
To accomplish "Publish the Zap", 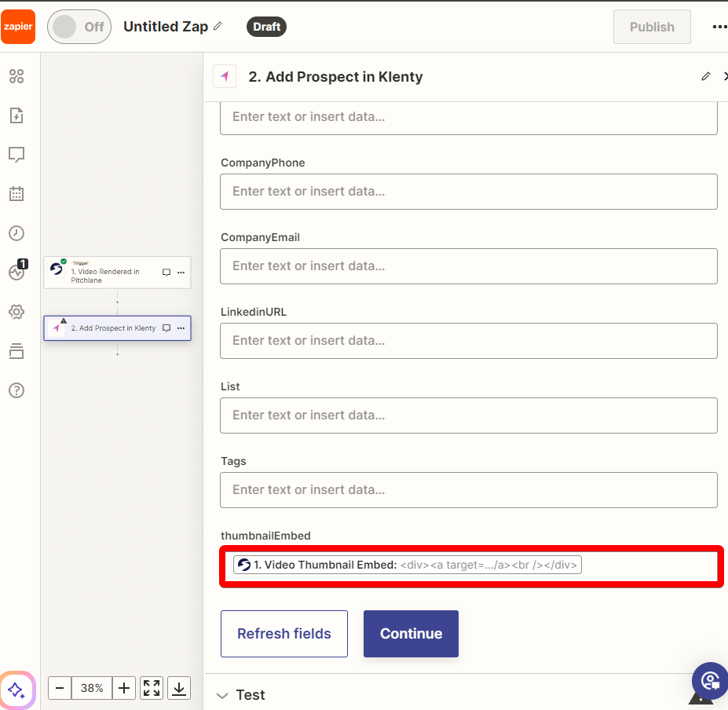I will [x=652, y=27].
